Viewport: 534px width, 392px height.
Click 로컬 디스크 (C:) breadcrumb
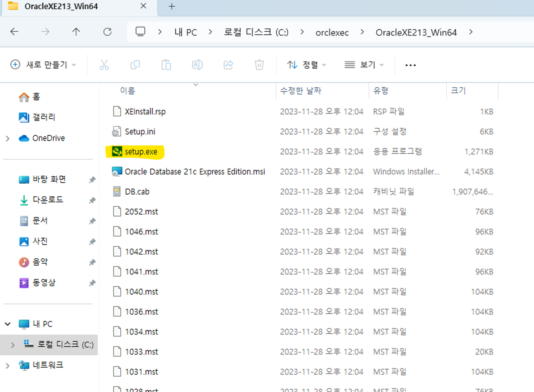(x=256, y=32)
